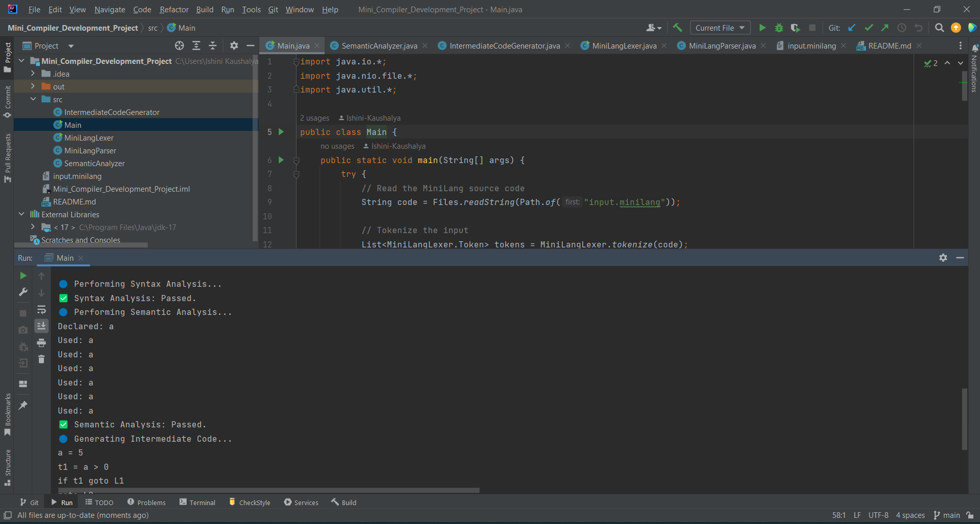Viewport: 980px width, 524px height.
Task: Click the IDE update orange icon
Action: point(955,28)
